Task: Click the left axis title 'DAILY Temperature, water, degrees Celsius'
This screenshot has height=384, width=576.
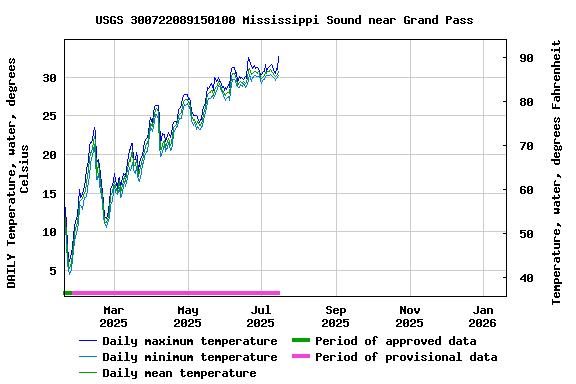Action: tap(18, 173)
